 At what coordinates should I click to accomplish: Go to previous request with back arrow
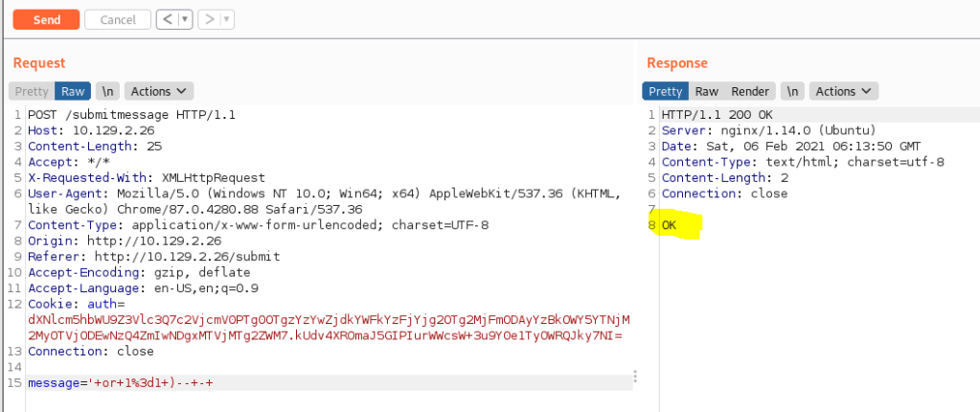tap(167, 19)
